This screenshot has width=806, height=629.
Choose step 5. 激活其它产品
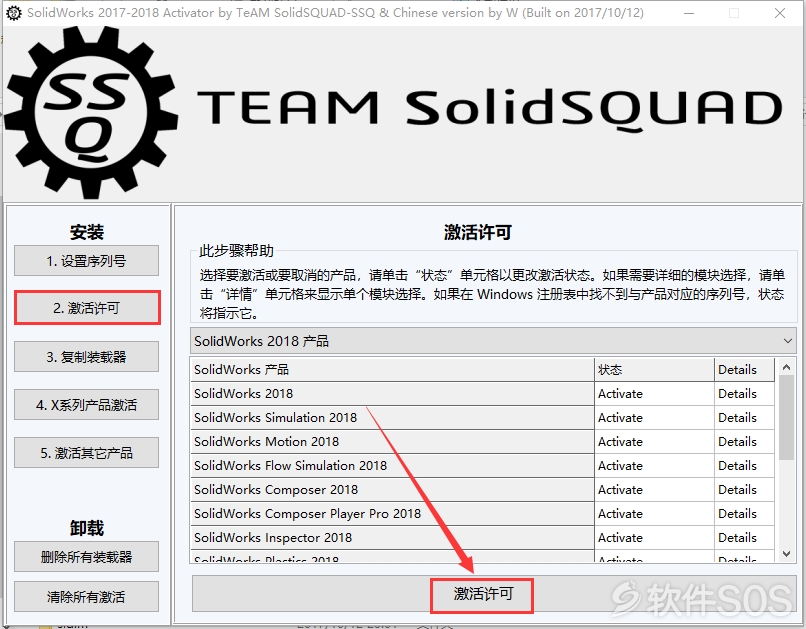pos(86,453)
